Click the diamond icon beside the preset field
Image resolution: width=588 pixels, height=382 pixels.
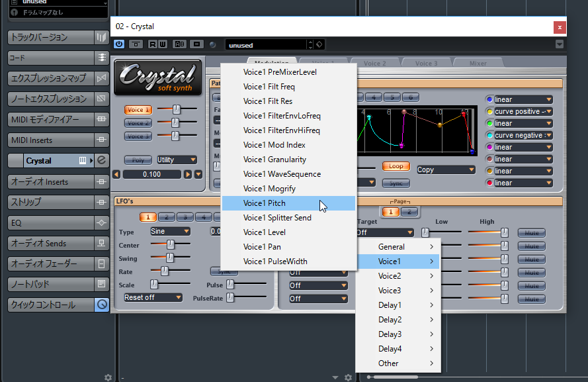point(319,44)
